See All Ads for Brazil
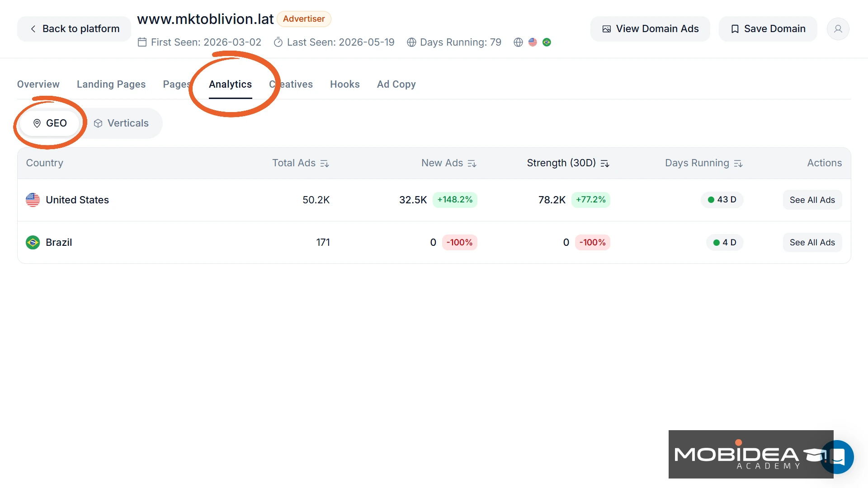 click(x=812, y=242)
